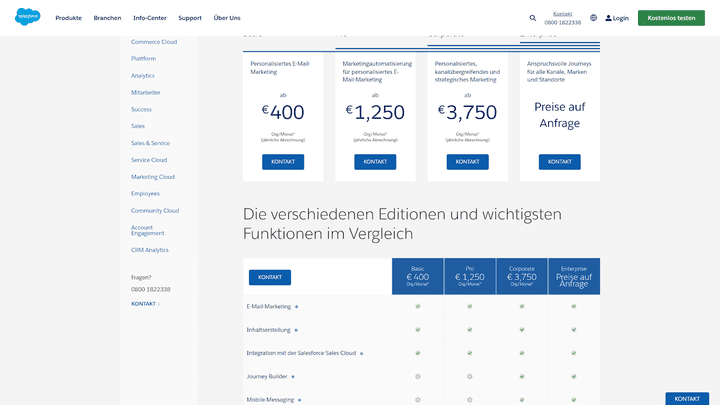720x405 pixels.
Task: Open the search magnifier icon
Action: pos(533,18)
